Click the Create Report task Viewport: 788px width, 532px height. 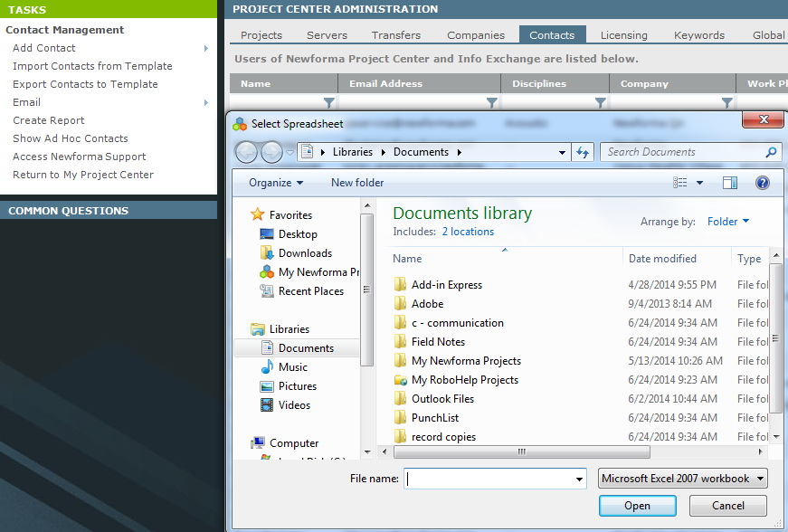49,120
